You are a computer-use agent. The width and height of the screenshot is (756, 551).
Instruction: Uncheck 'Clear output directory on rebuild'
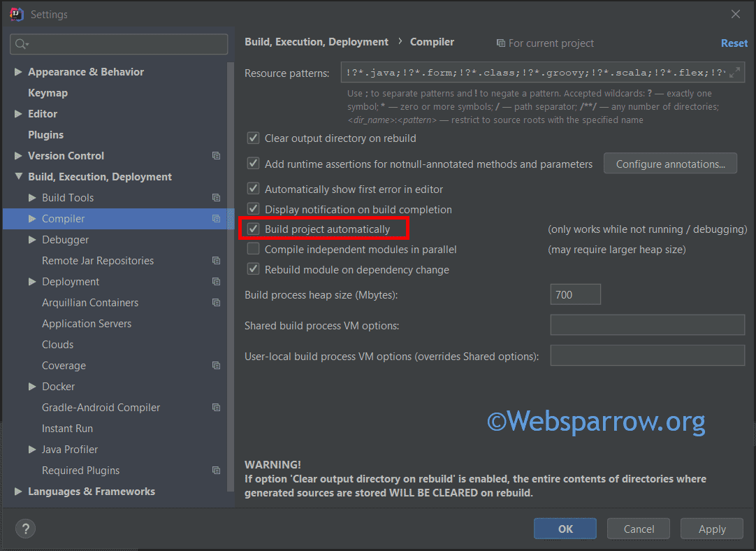point(253,138)
